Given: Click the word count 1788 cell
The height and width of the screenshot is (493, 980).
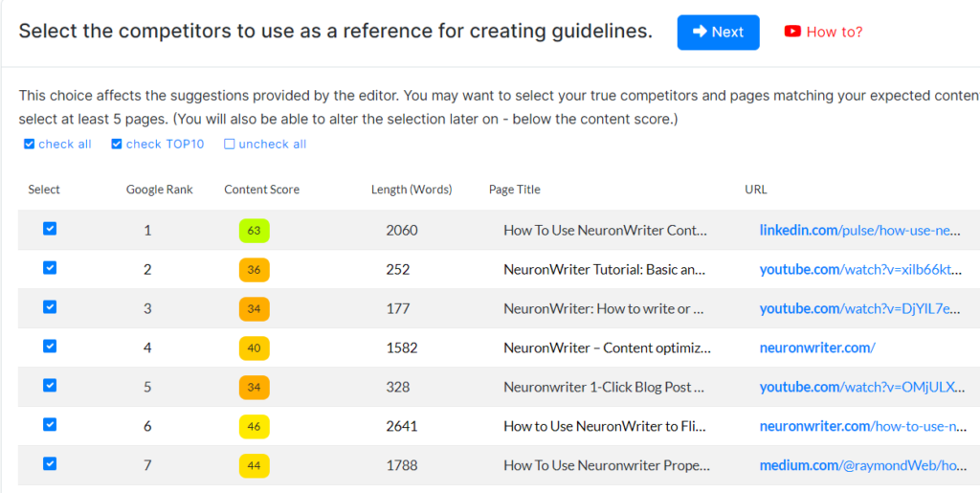Looking at the screenshot, I should point(401,466).
